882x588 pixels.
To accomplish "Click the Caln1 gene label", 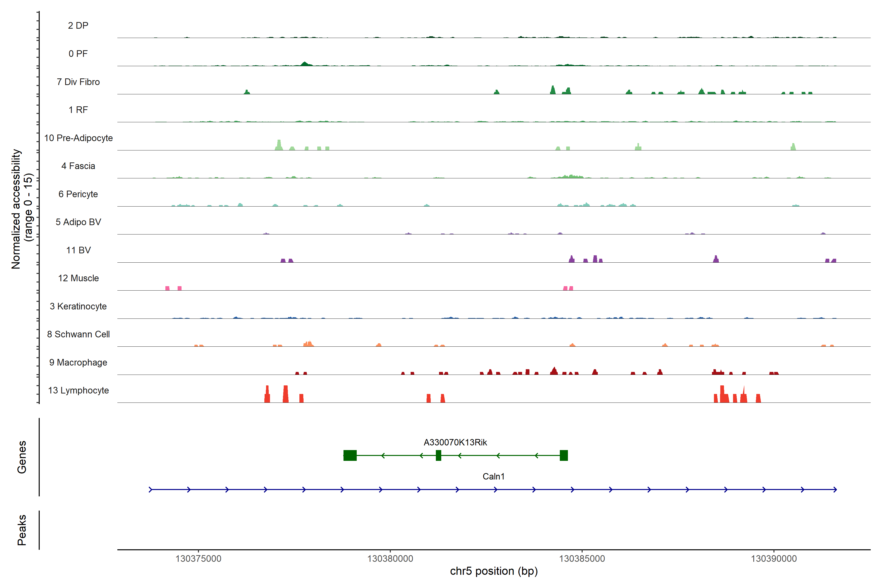I will [493, 477].
